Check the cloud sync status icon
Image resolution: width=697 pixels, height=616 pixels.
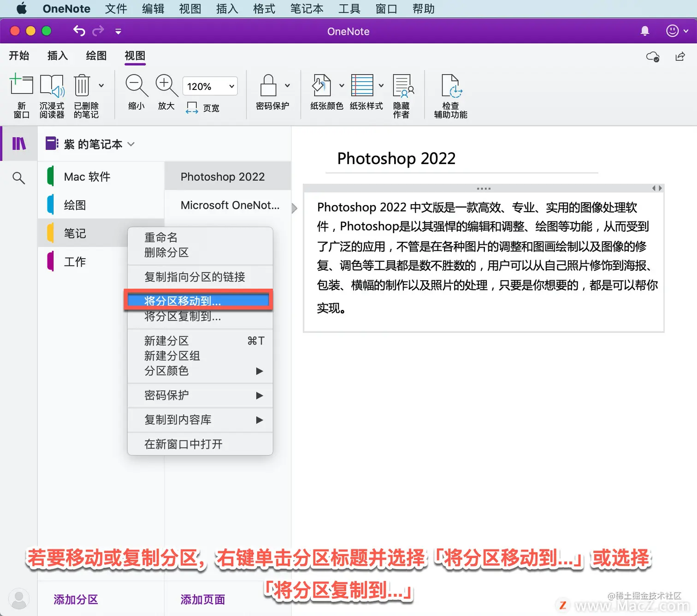point(653,57)
